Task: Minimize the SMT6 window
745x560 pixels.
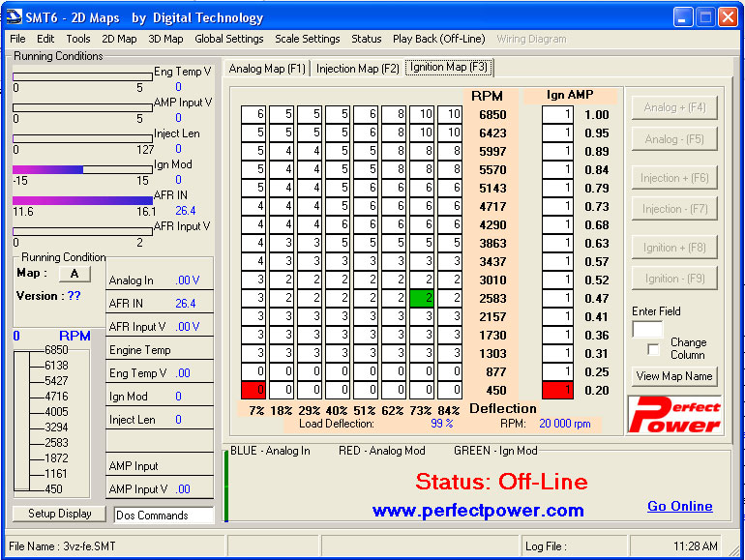Action: (683, 17)
